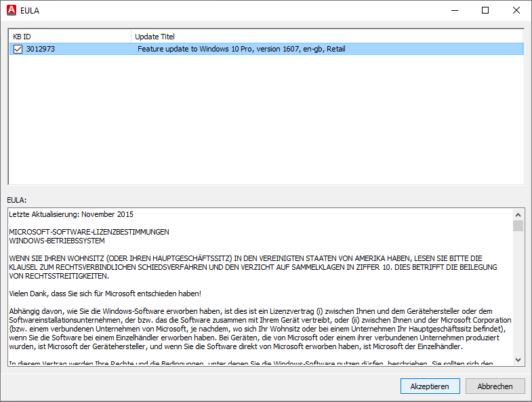Place cursor in the 'Vielen Dank' sentence
The width and height of the screenshot is (532, 402).
point(105,294)
